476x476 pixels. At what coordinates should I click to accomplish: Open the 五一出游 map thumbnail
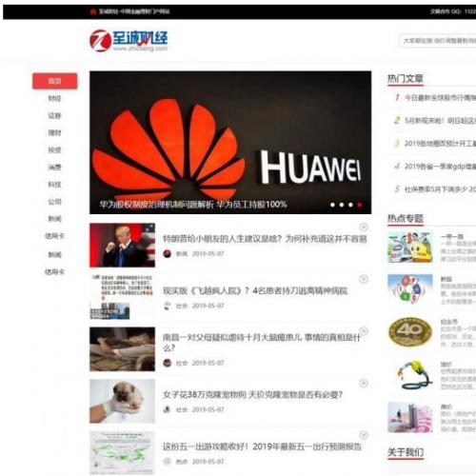click(122, 453)
